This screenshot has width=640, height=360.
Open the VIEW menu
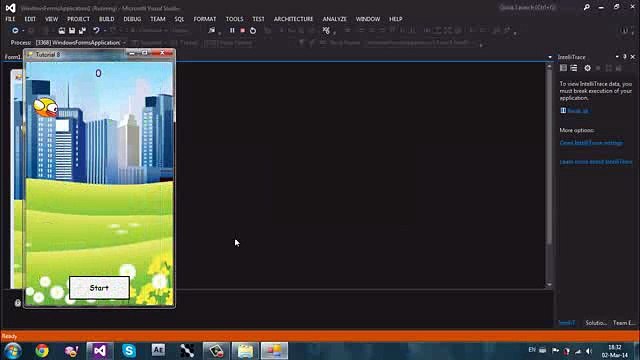(x=51, y=19)
